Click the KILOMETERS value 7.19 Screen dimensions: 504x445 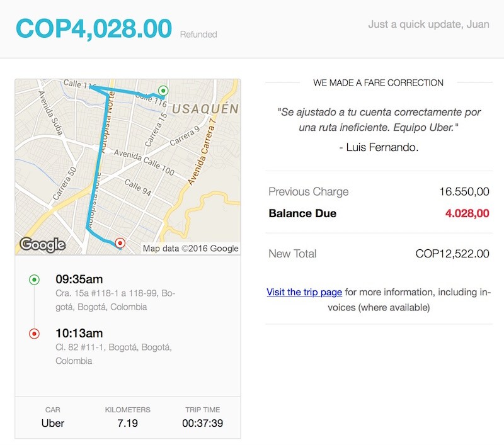128,424
